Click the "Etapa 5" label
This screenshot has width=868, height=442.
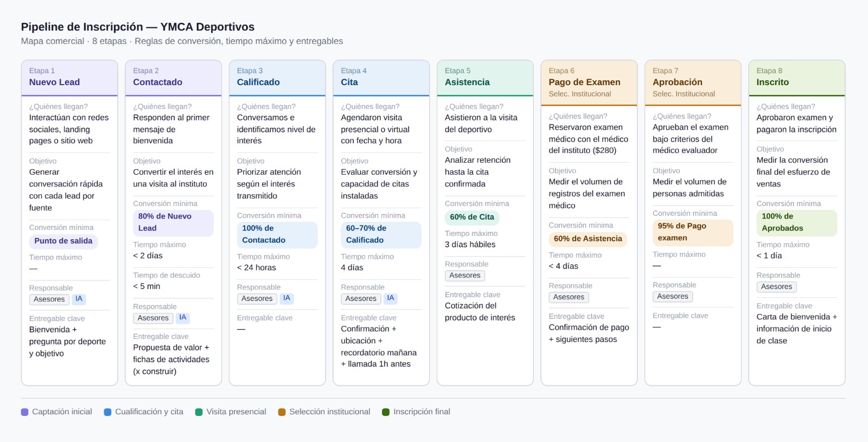tap(457, 71)
